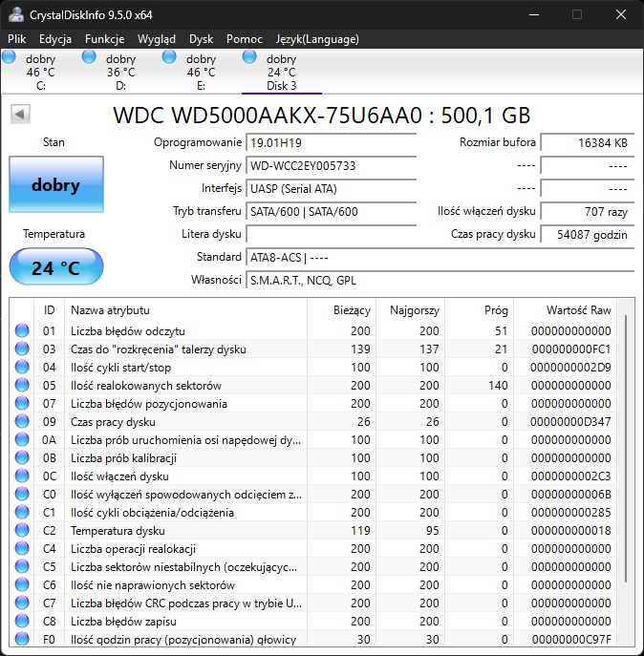Select drive C: status orb
This screenshot has height=656, width=644.
9,58
